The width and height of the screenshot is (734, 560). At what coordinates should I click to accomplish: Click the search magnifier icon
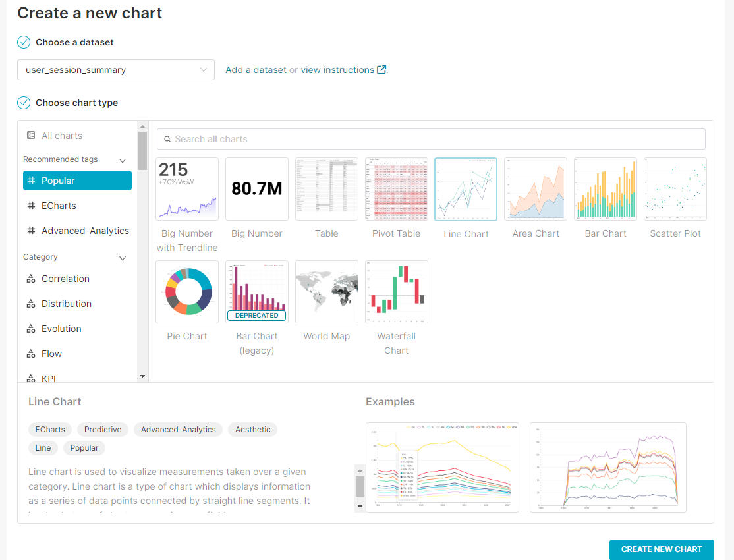tap(167, 139)
